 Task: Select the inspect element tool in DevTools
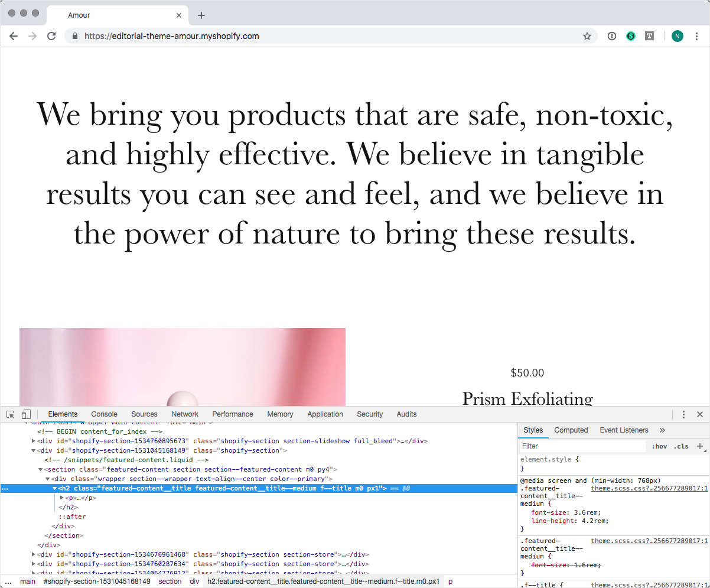(x=9, y=414)
